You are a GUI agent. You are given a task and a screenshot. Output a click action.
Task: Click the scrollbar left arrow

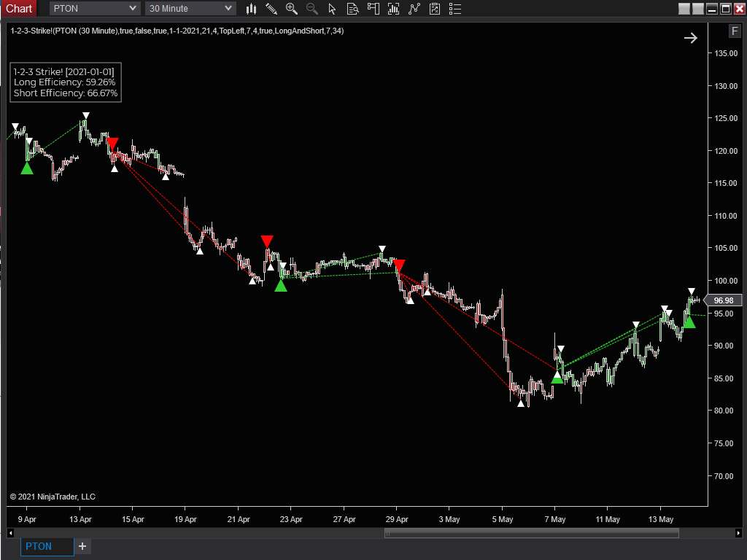click(x=12, y=533)
